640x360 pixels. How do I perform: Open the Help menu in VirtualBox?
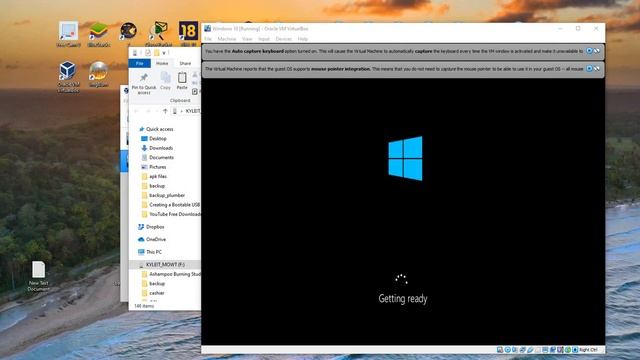(302, 39)
